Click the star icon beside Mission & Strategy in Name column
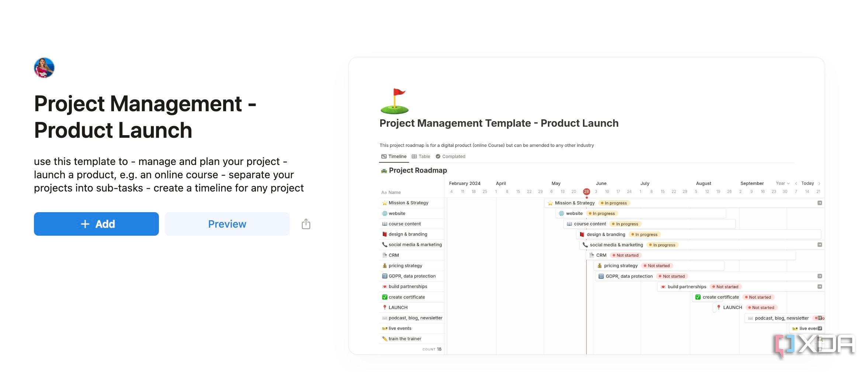The image size is (868, 372). click(385, 203)
